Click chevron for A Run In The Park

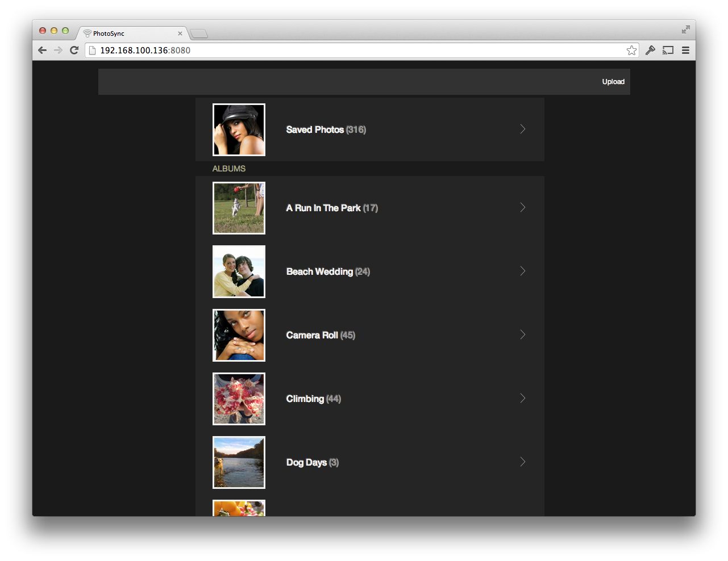tap(523, 208)
